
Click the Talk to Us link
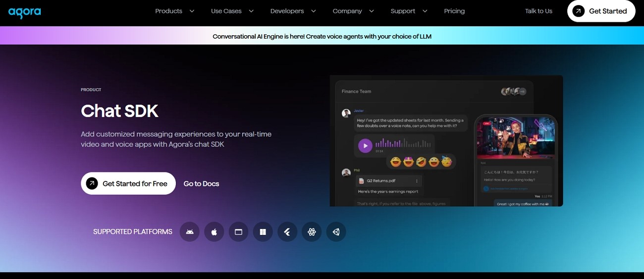tap(538, 11)
